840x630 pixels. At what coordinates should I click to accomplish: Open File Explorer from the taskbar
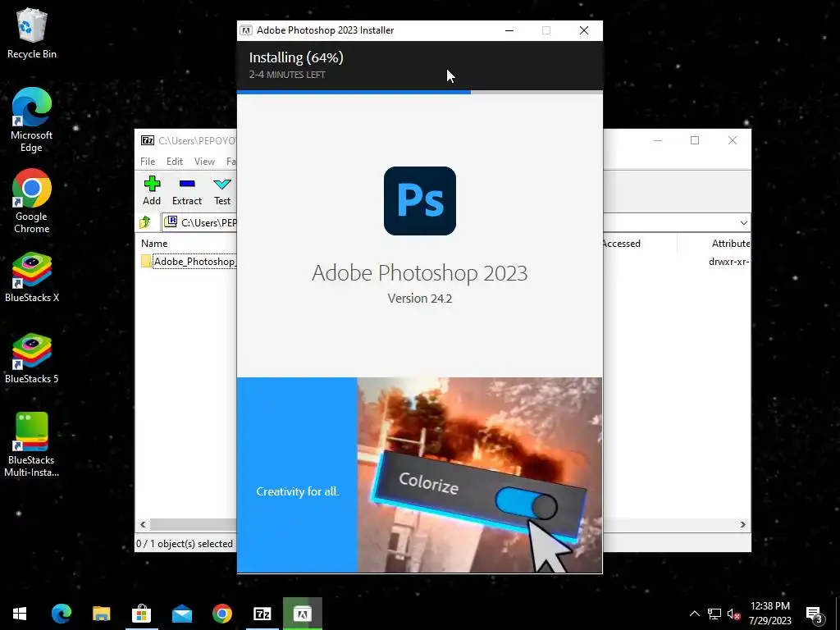(x=101, y=614)
